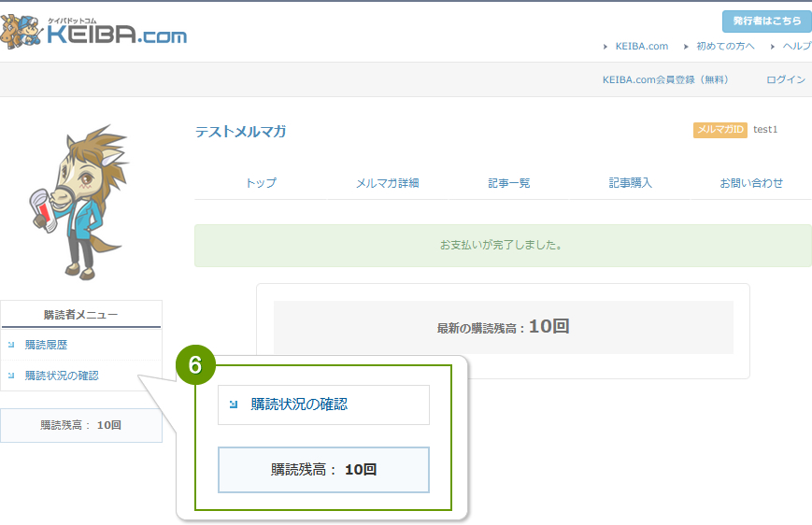812x525 pixels.
Task: Click the 発行者はこちら button
Action: (x=767, y=21)
